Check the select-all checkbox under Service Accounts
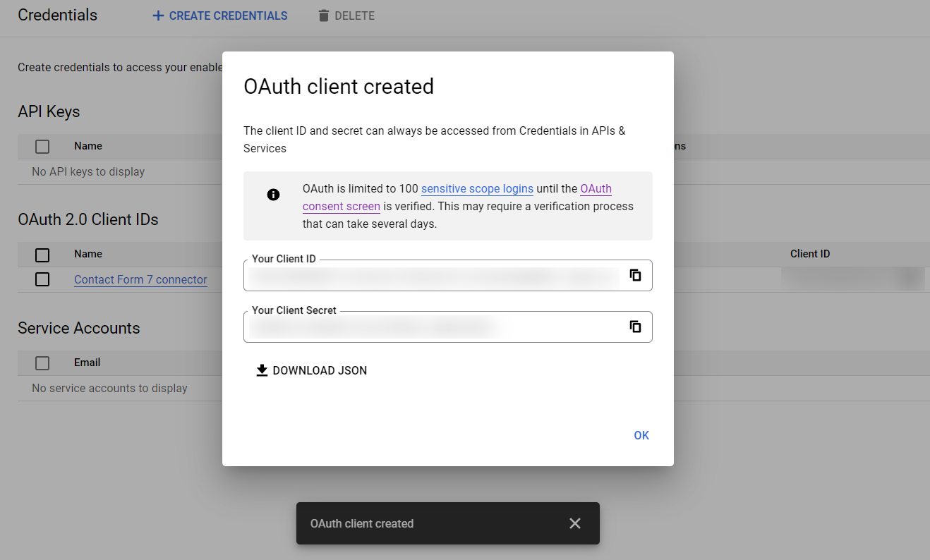930x560 pixels. (x=42, y=363)
